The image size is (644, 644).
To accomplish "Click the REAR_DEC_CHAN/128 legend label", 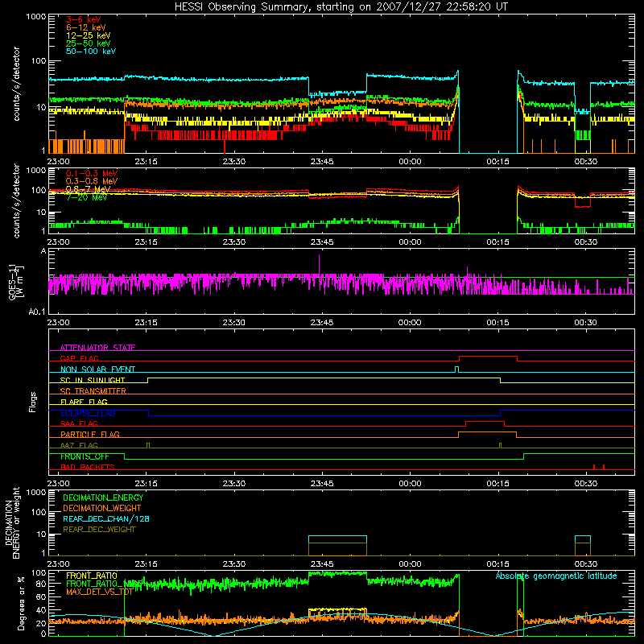I will (106, 518).
